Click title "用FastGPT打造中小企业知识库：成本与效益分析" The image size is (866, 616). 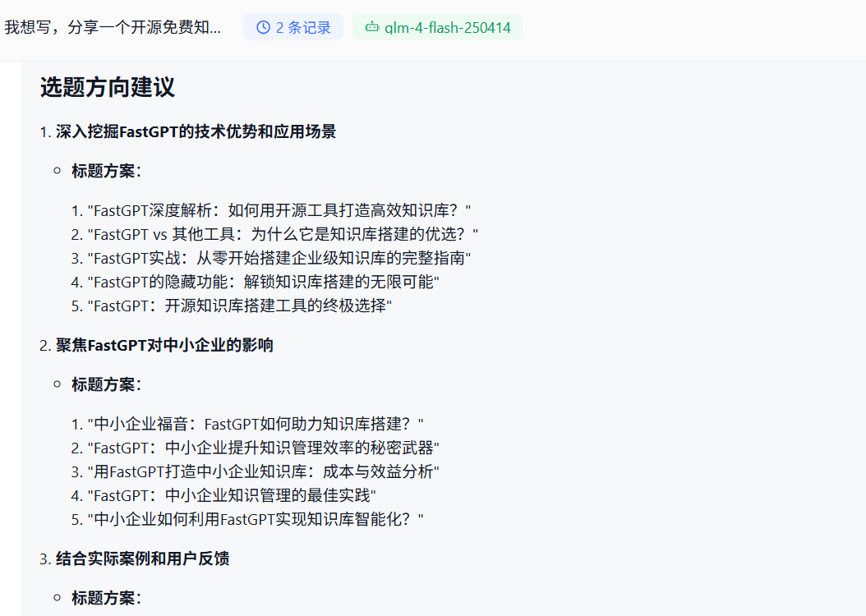(263, 471)
